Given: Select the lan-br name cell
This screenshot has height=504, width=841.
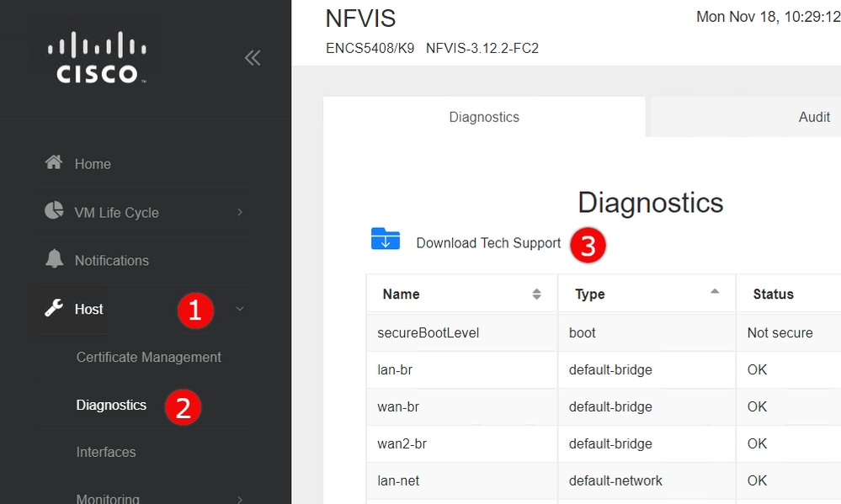Looking at the screenshot, I should click(x=462, y=370).
